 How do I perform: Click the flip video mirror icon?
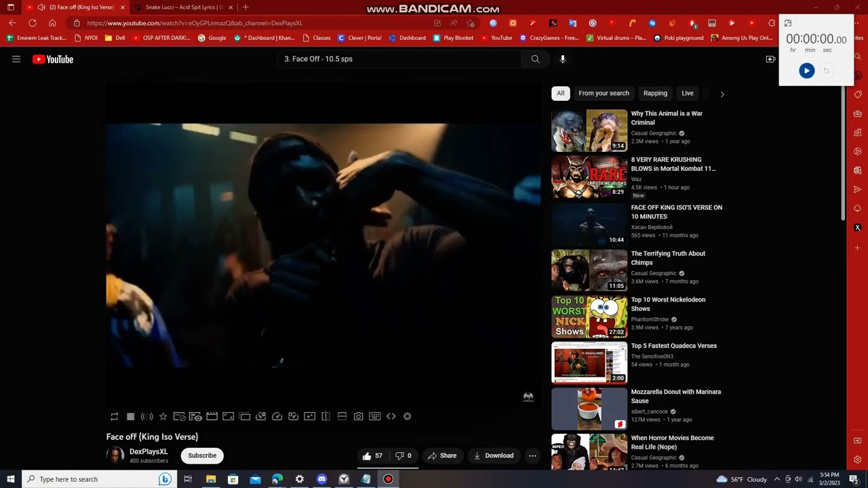325,416
